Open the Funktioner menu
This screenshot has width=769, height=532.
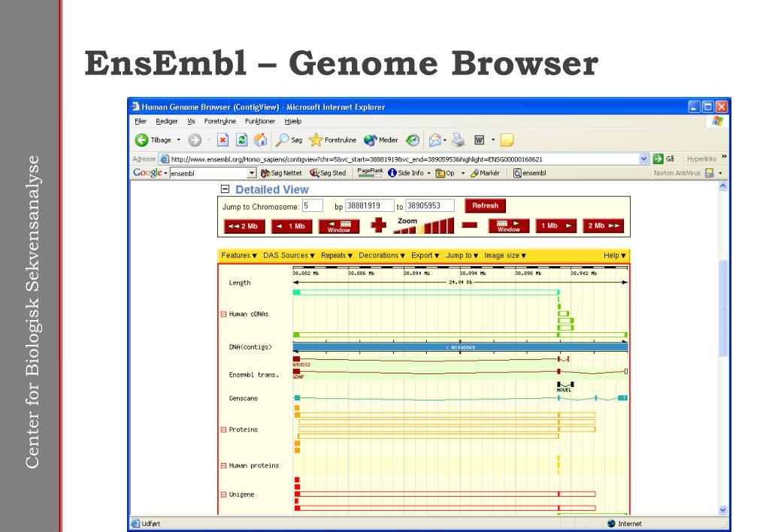(260, 121)
